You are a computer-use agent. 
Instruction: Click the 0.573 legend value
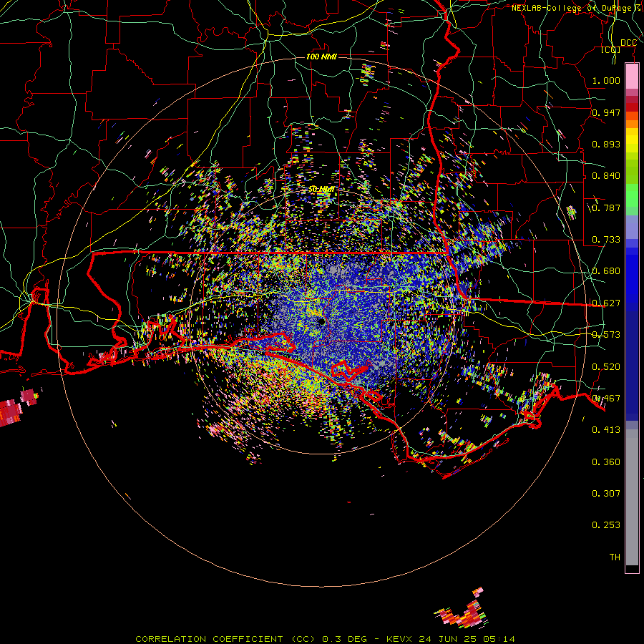click(606, 335)
